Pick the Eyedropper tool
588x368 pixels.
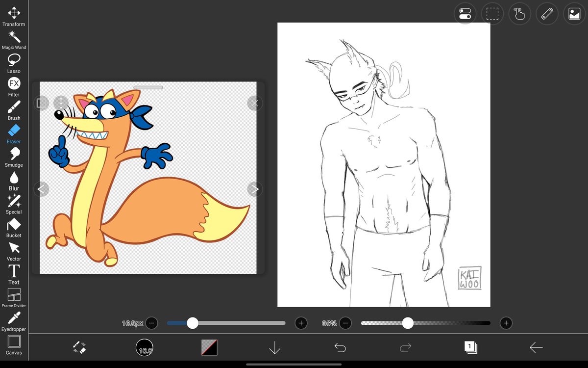click(14, 322)
